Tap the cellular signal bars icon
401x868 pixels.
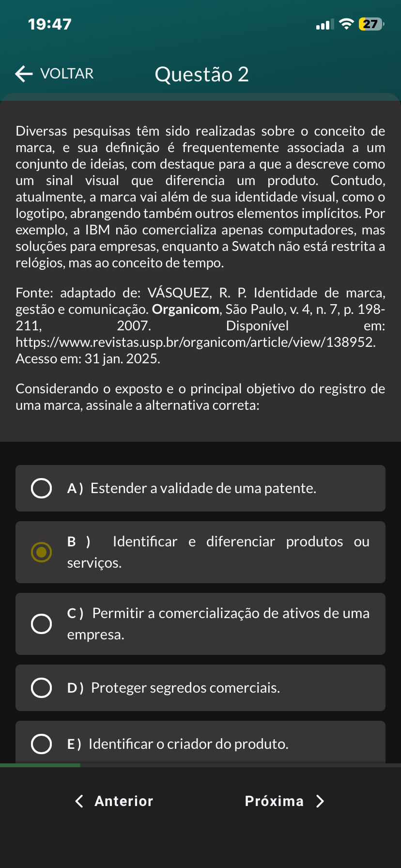click(325, 24)
